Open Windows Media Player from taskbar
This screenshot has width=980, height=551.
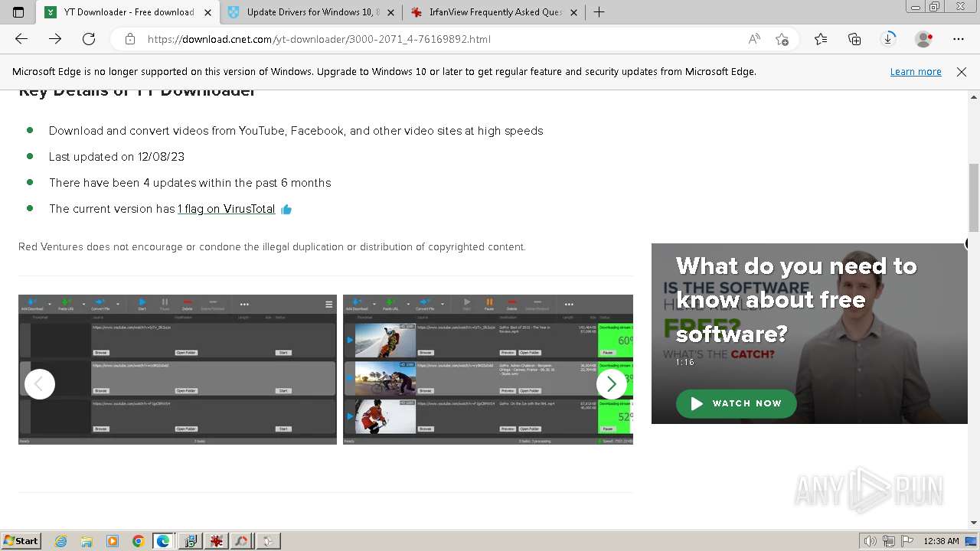coord(113,541)
